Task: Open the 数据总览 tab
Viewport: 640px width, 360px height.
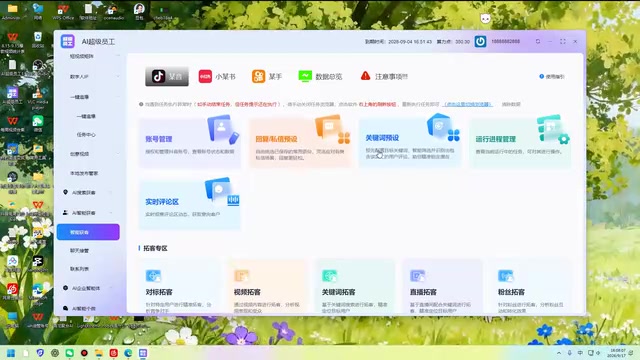Action: [x=320, y=76]
